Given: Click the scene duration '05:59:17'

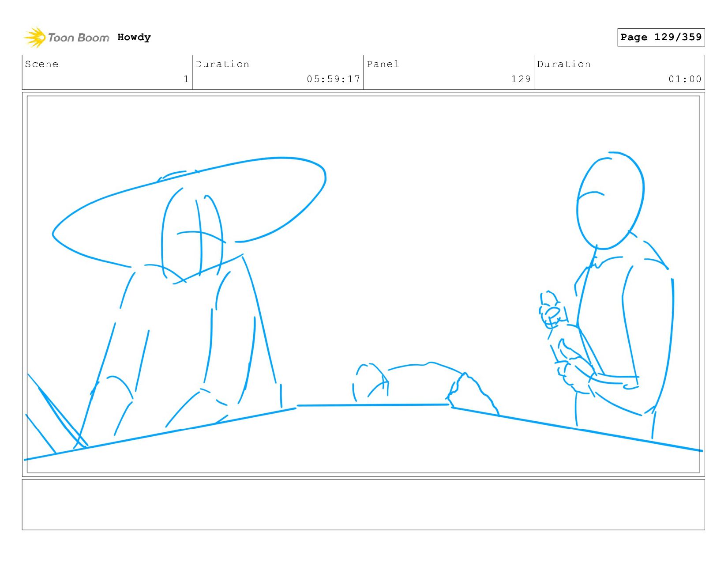Looking at the screenshot, I should (x=334, y=79).
